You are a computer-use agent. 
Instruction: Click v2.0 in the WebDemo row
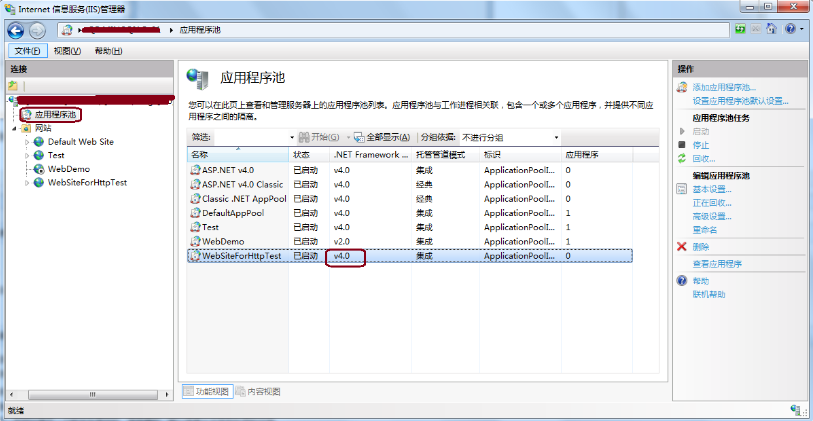pyautogui.click(x=341, y=241)
